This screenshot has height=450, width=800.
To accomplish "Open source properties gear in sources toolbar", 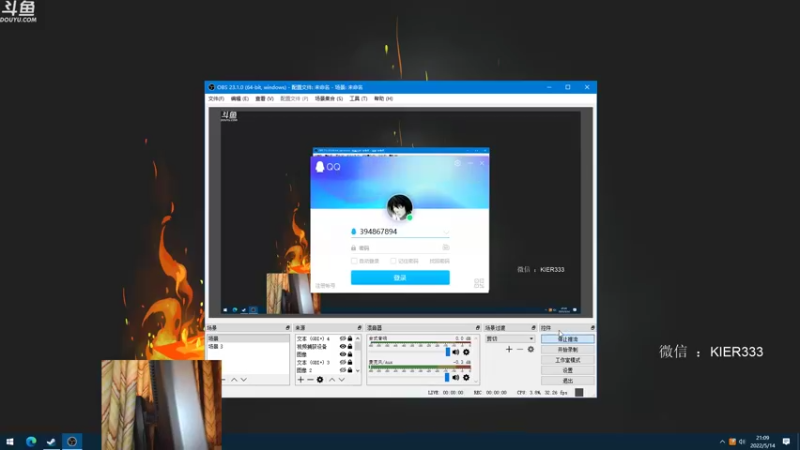I will tap(320, 380).
